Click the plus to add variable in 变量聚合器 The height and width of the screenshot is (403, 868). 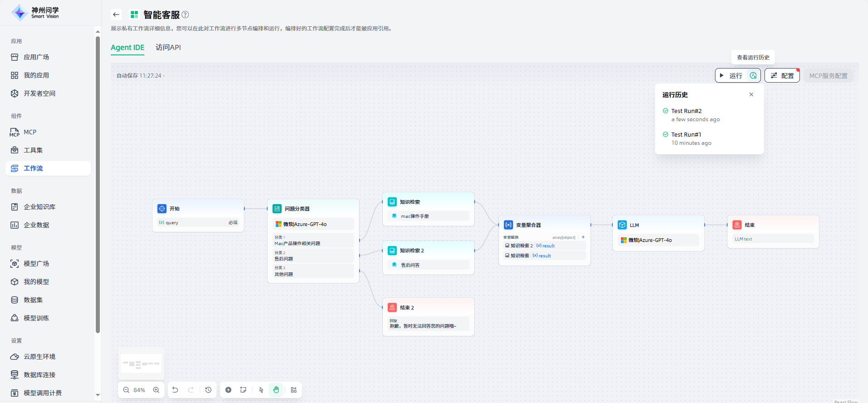click(583, 237)
